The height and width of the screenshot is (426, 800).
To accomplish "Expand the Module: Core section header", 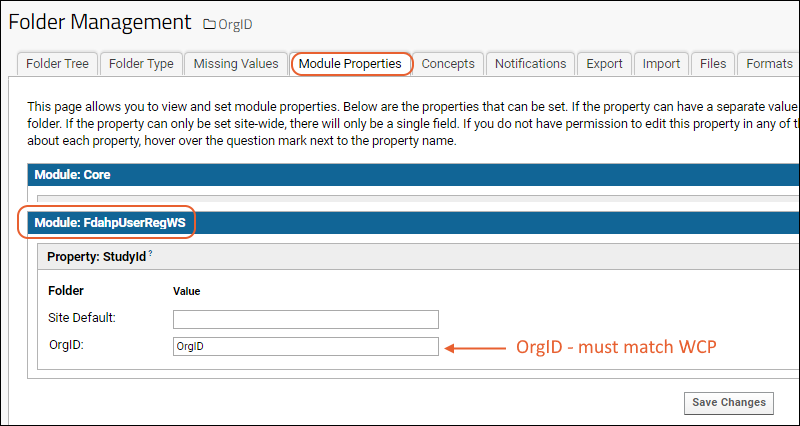I will (72, 174).
